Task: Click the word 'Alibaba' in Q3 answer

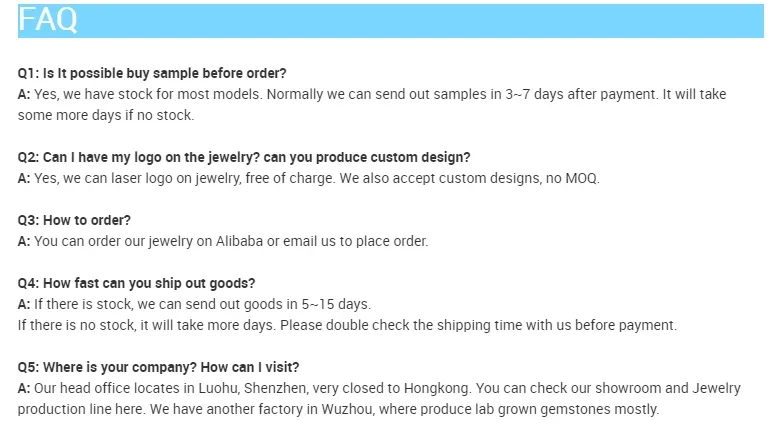Action: pos(239,241)
